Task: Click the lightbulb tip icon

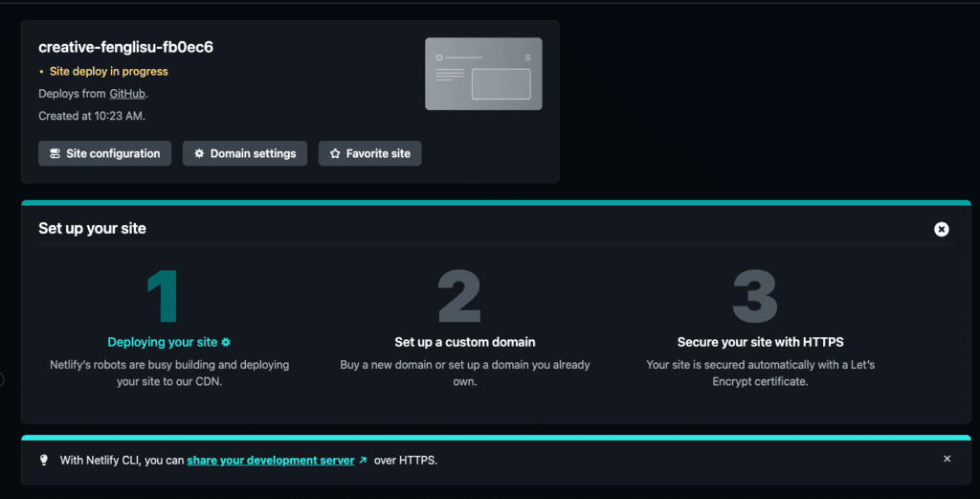Action: (x=44, y=461)
